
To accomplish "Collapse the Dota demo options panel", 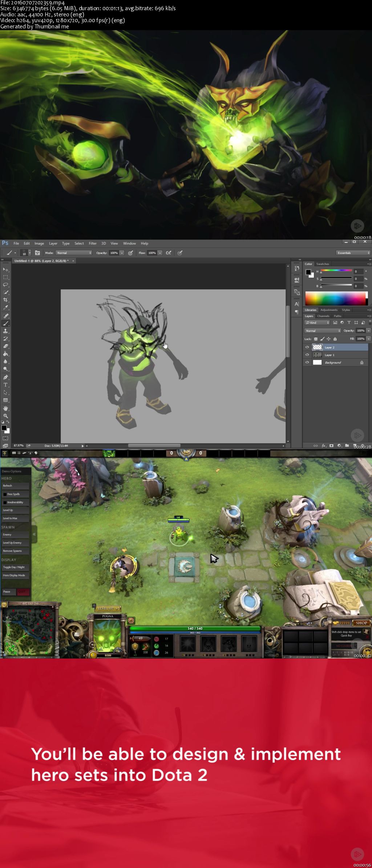I will click(x=34, y=534).
